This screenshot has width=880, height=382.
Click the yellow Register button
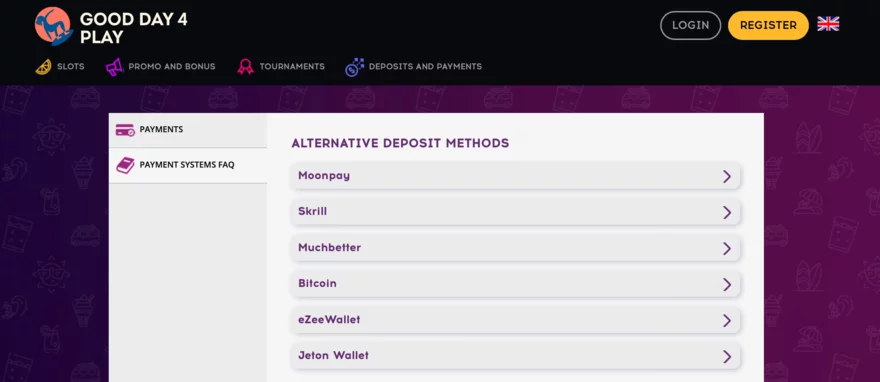768,25
